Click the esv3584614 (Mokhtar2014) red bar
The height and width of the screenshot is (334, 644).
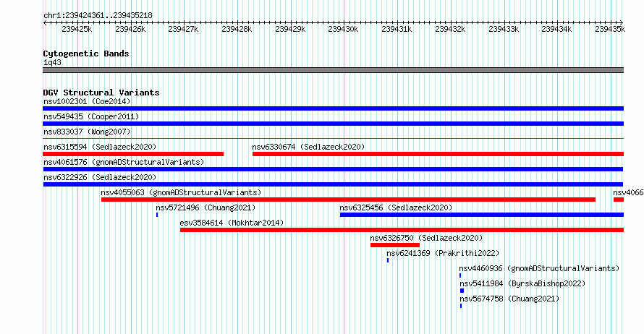pos(402,230)
